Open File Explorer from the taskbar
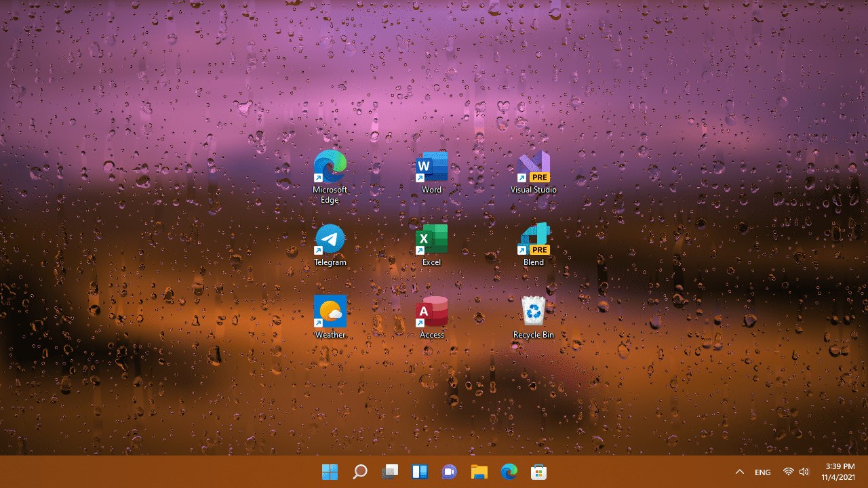This screenshot has height=488, width=868. tap(479, 472)
